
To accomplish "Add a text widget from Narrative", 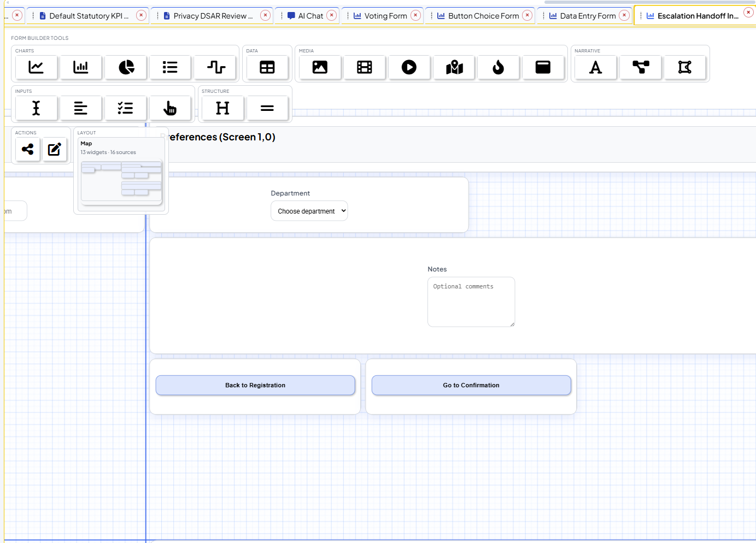I will coord(595,67).
